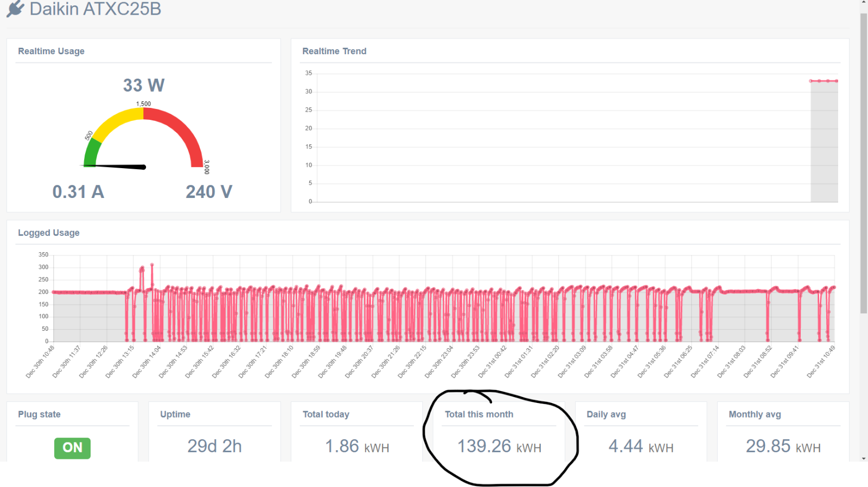Viewport: 868px width, 487px height.
Task: Click the Uptime card heading
Action: click(x=175, y=414)
